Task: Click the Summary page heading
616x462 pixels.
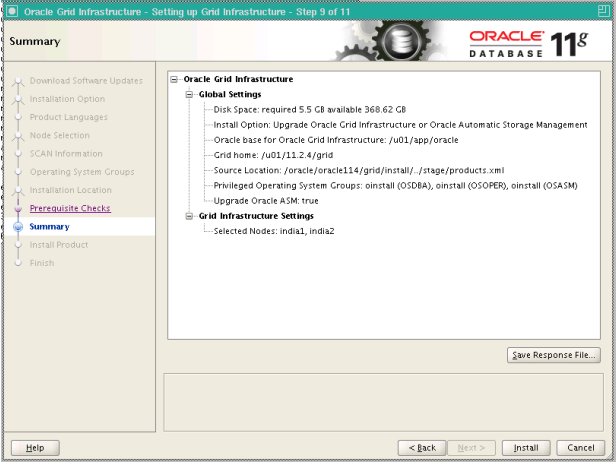Action: tap(35, 41)
